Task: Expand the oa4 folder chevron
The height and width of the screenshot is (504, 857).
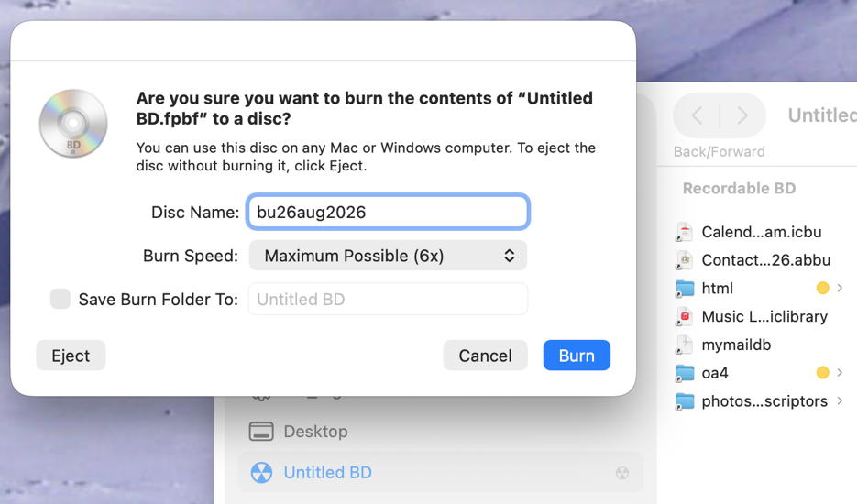Action: tap(841, 373)
